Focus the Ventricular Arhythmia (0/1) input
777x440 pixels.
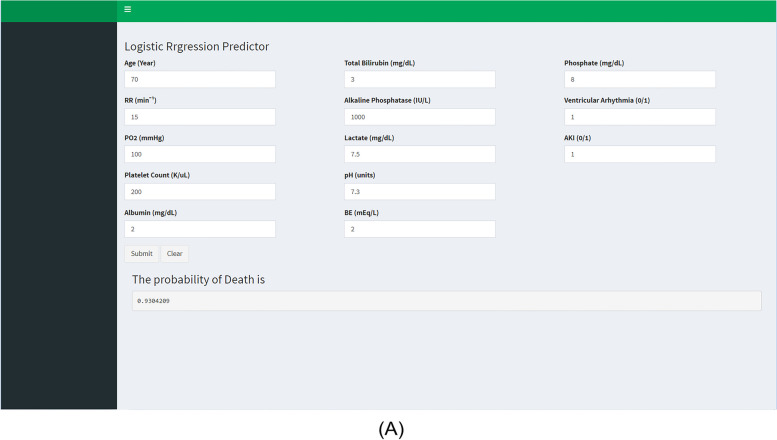point(640,117)
